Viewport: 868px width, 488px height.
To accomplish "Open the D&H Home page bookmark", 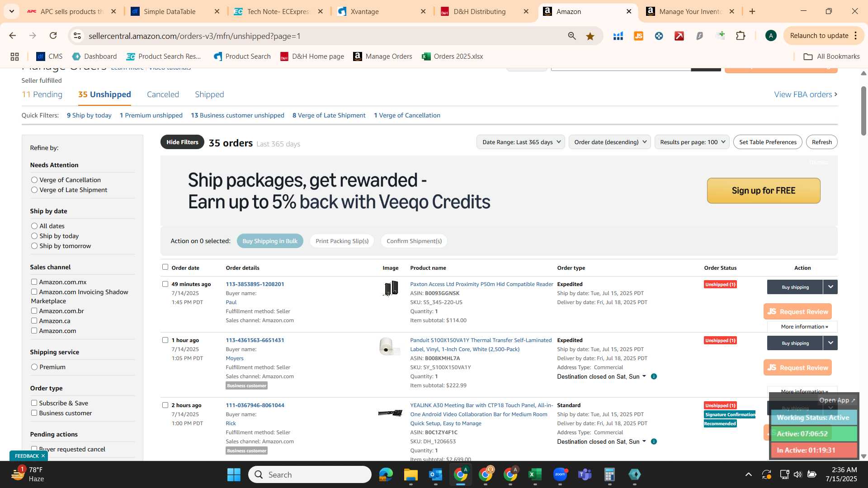I will click(x=312, y=56).
